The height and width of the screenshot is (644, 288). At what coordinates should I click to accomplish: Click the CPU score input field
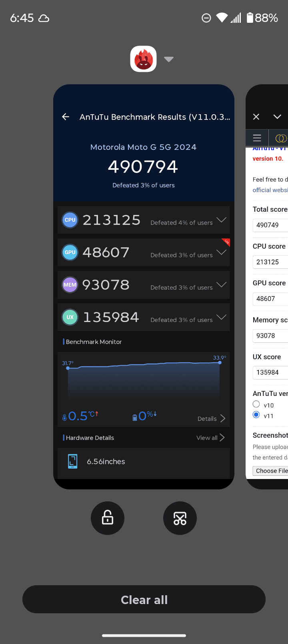click(x=270, y=262)
